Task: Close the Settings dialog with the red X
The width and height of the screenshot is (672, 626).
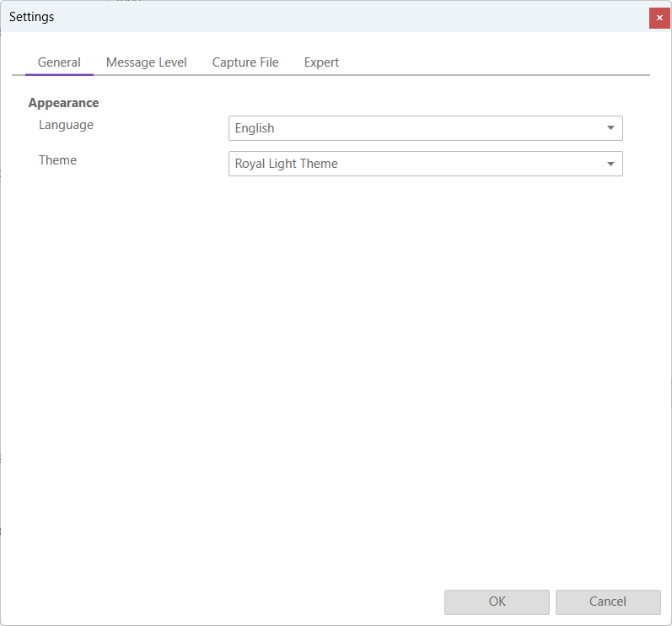Action: point(659,18)
